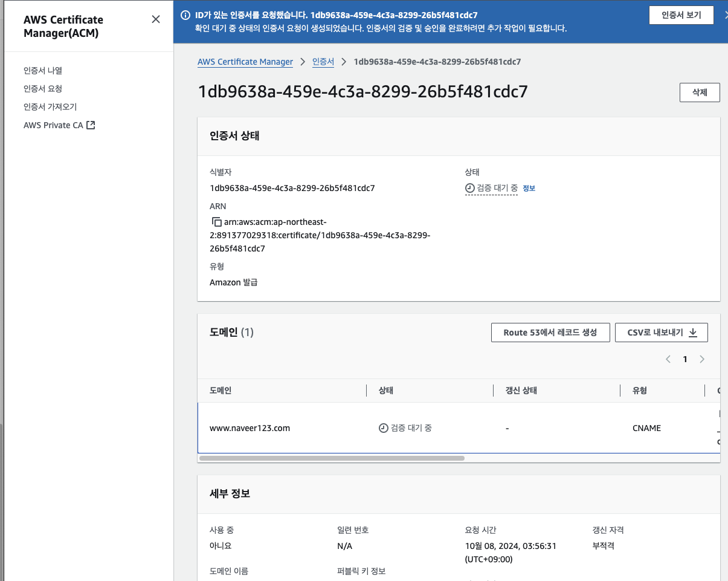This screenshot has width=728, height=581.
Task: Click CSV로 내보내기 button
Action: (x=662, y=333)
